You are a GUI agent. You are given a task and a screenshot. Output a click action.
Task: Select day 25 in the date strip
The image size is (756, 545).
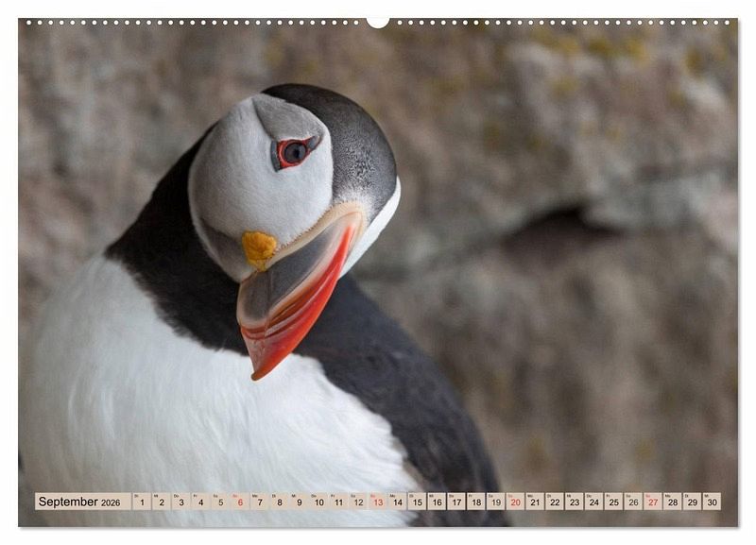[614, 502]
